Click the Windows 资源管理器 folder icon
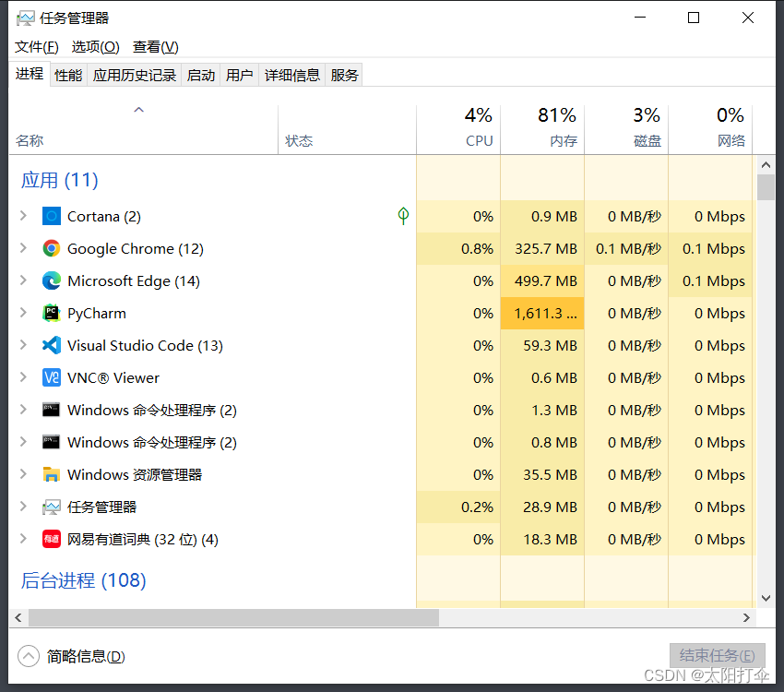Image resolution: width=784 pixels, height=692 pixels. tap(52, 474)
